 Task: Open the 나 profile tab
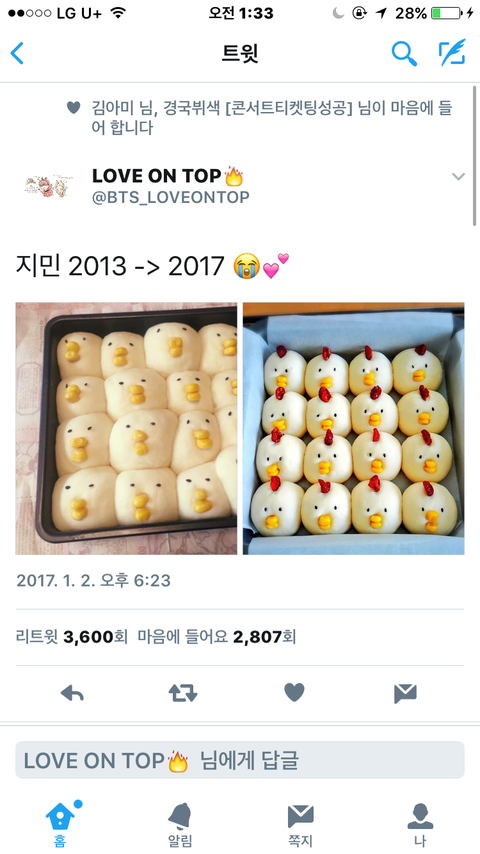pyautogui.click(x=420, y=824)
